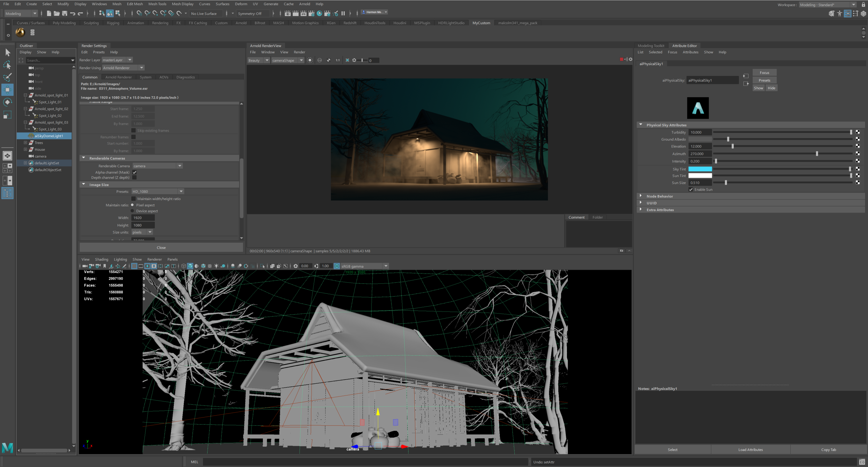
Task: Select the grid display toggle in viewport toolbar
Action: (134, 266)
